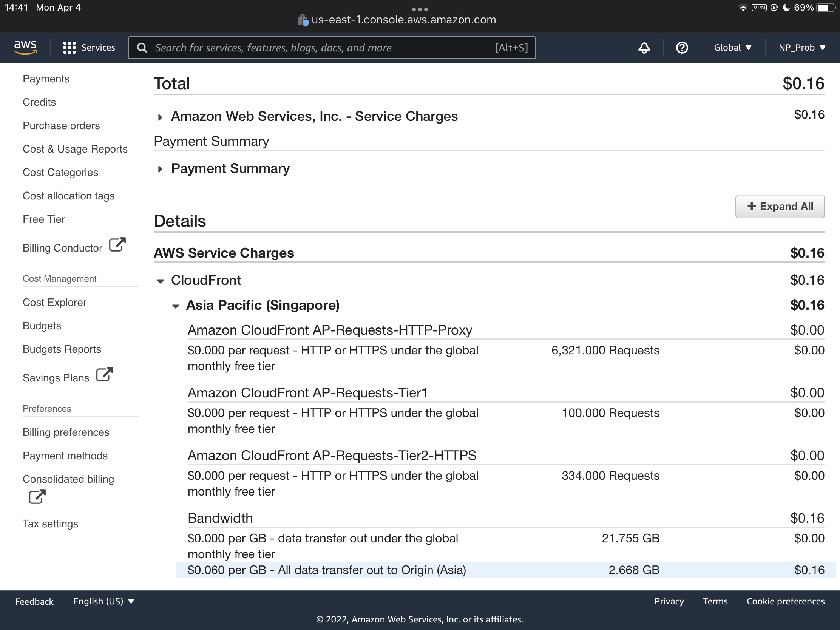Open the English (US) language dropdown
Image resolution: width=840 pixels, height=630 pixels.
click(x=103, y=601)
